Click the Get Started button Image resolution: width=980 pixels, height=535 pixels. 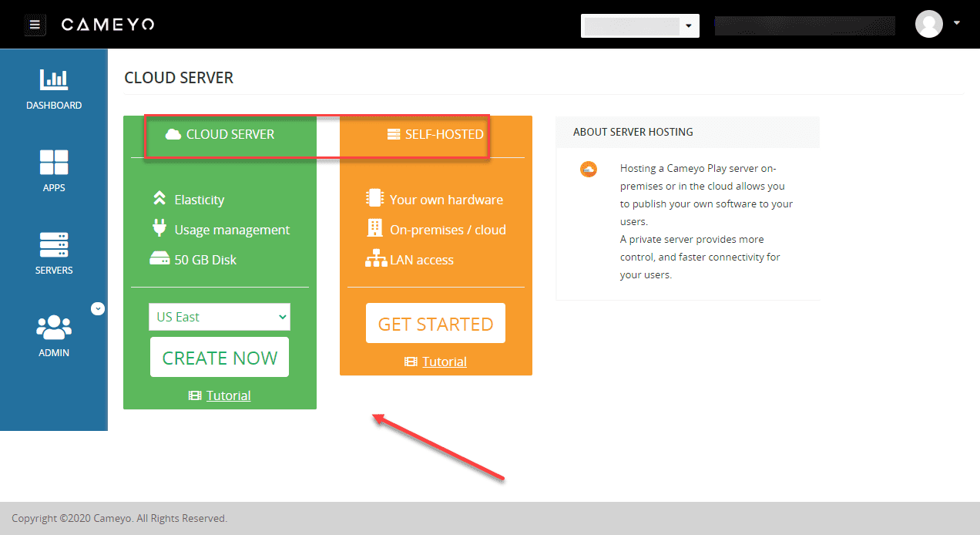435,323
